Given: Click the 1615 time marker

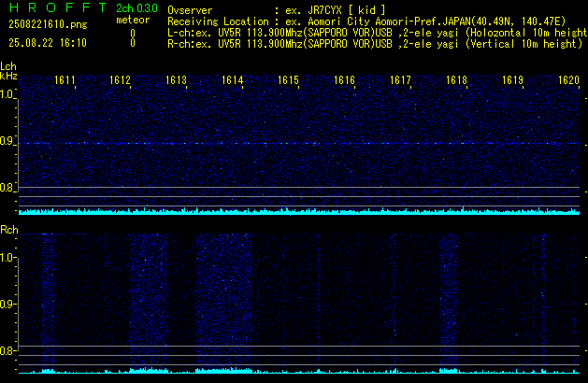Looking at the screenshot, I should tap(288, 80).
